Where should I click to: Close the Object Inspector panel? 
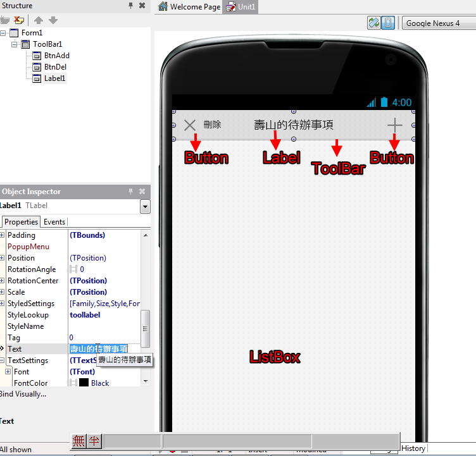tap(142, 191)
